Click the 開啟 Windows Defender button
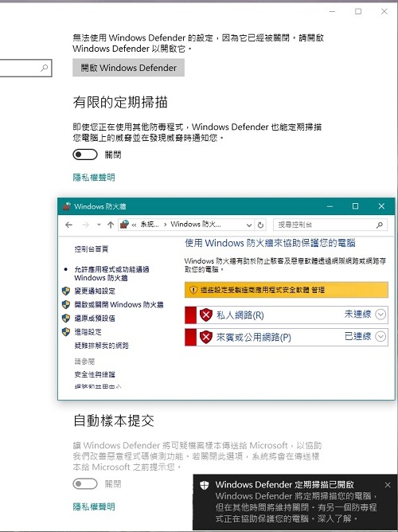This screenshot has height=532, width=398. point(128,68)
